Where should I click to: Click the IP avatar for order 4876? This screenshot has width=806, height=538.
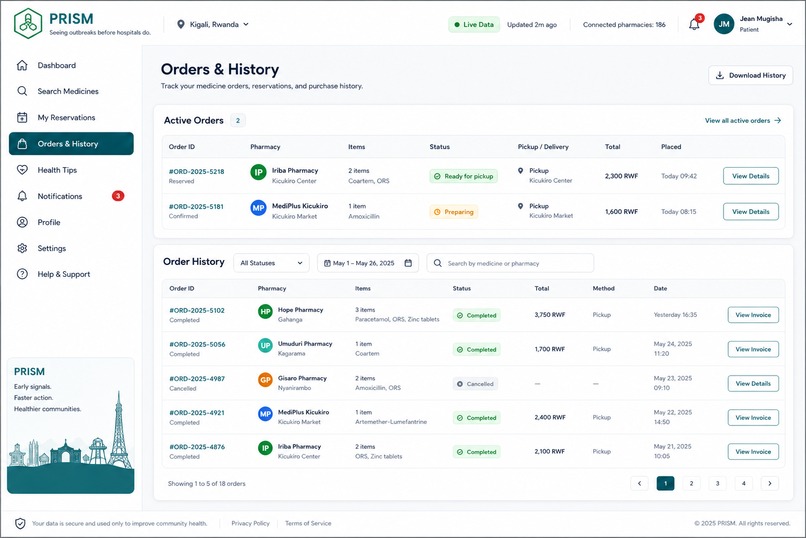coord(265,448)
